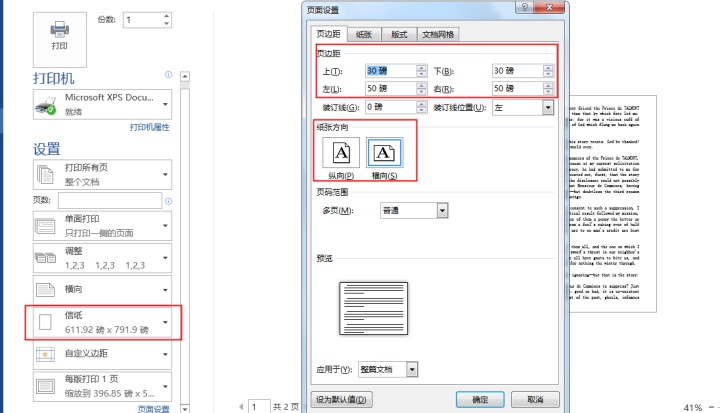
Task: Click the zoom out minus button
Action: [711, 407]
